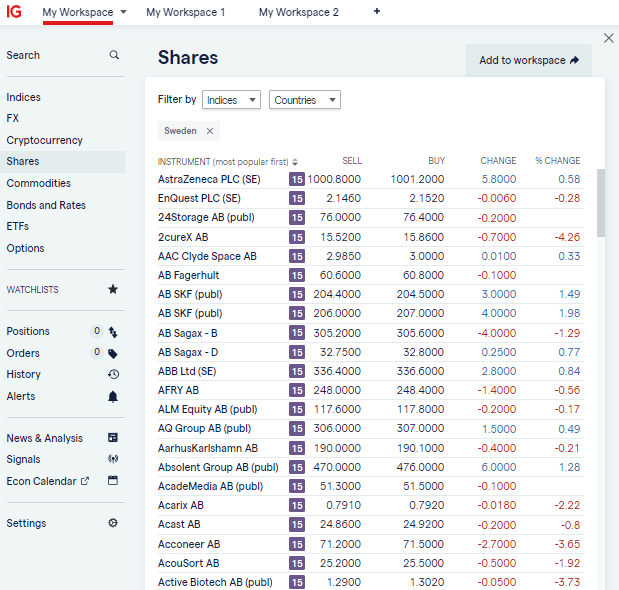
Task: Add a new workspace with plus icon
Action: [377, 11]
